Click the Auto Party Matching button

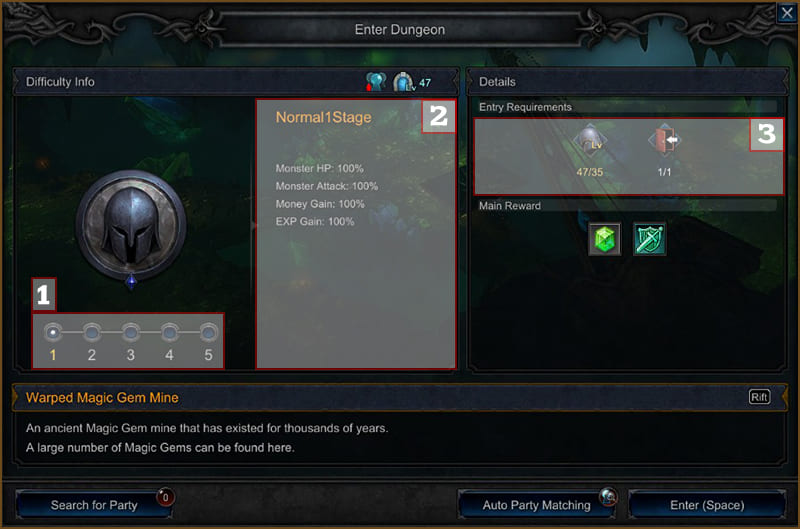536,505
